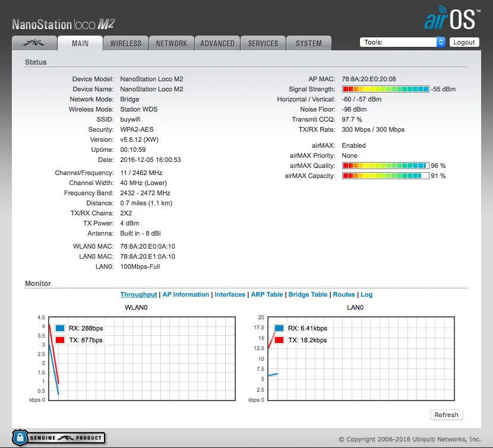493x448 pixels.
Task: Click the blue RX legend marker under LAN0
Action: point(278,328)
